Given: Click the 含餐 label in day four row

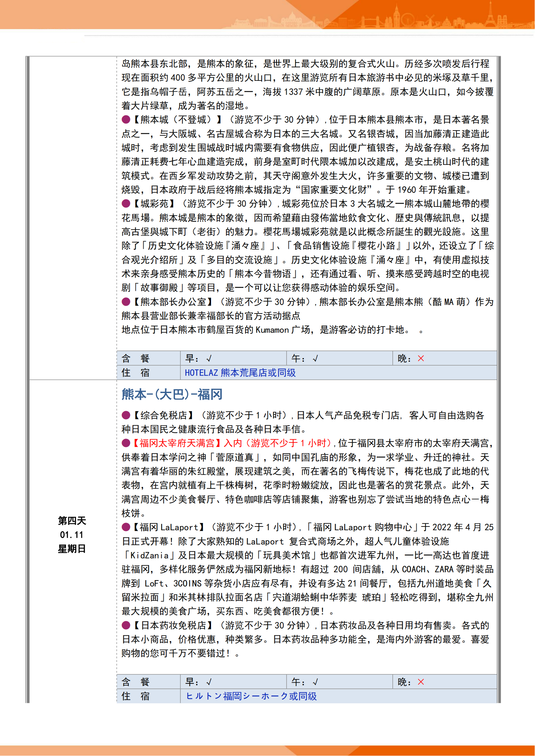Looking at the screenshot, I should click(136, 682).
